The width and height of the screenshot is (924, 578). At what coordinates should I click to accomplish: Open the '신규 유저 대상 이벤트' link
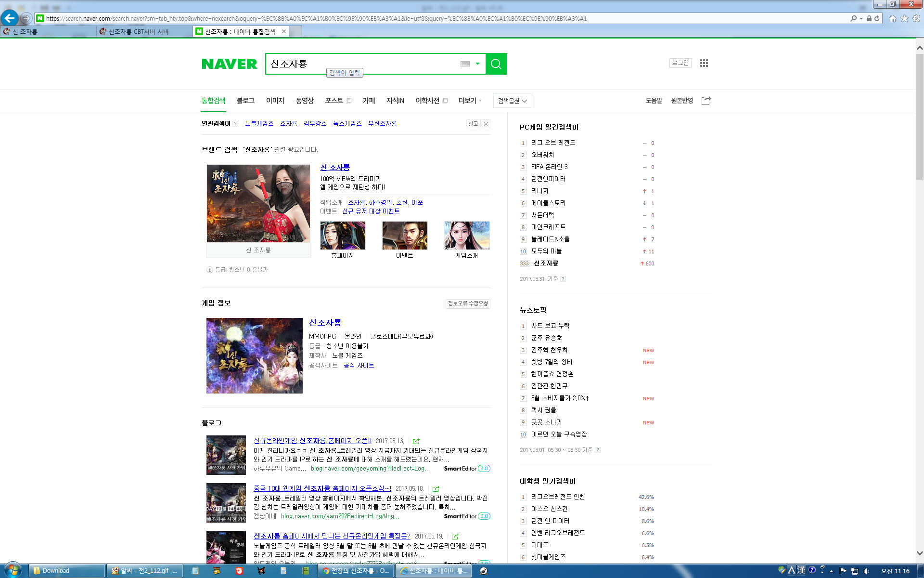coord(371,211)
